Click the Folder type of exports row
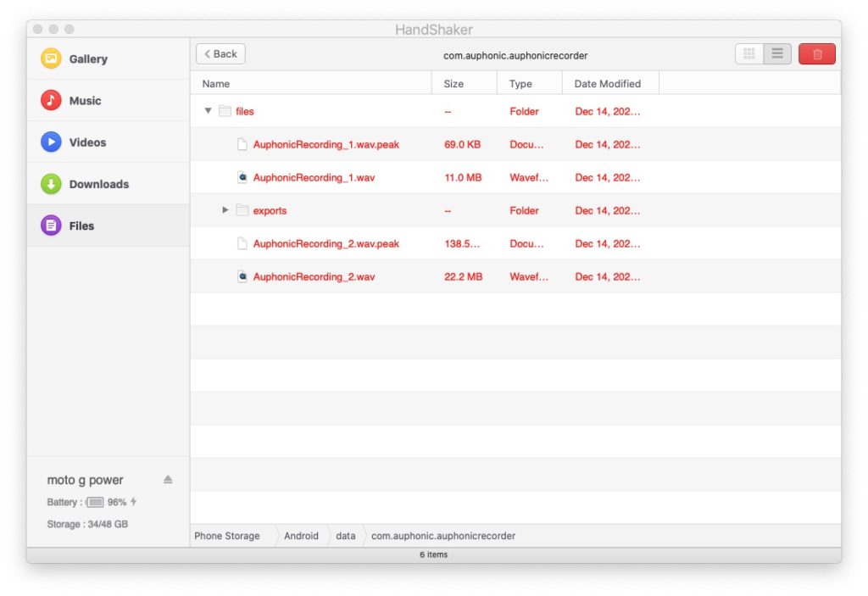Image resolution: width=868 pixels, height=596 pixels. [524, 210]
